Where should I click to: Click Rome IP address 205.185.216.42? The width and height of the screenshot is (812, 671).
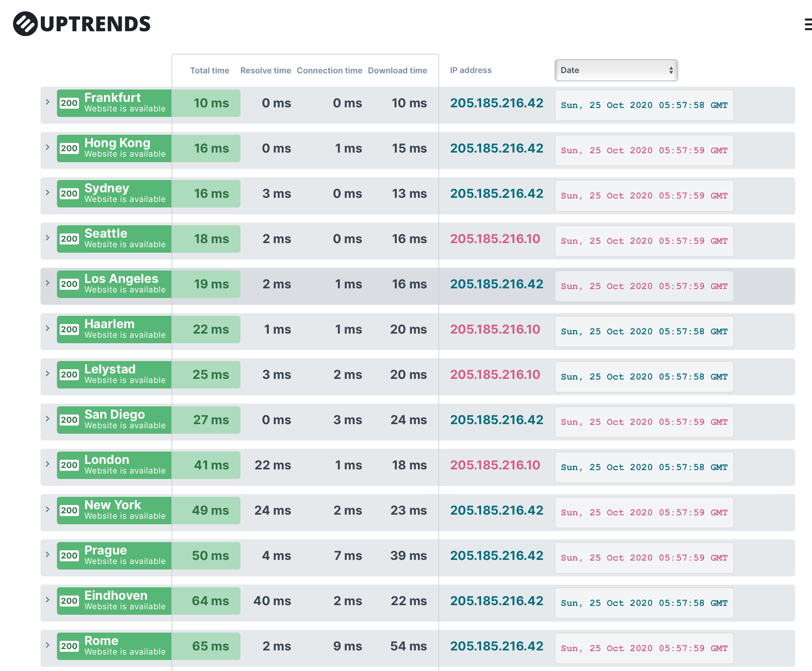tap(496, 646)
